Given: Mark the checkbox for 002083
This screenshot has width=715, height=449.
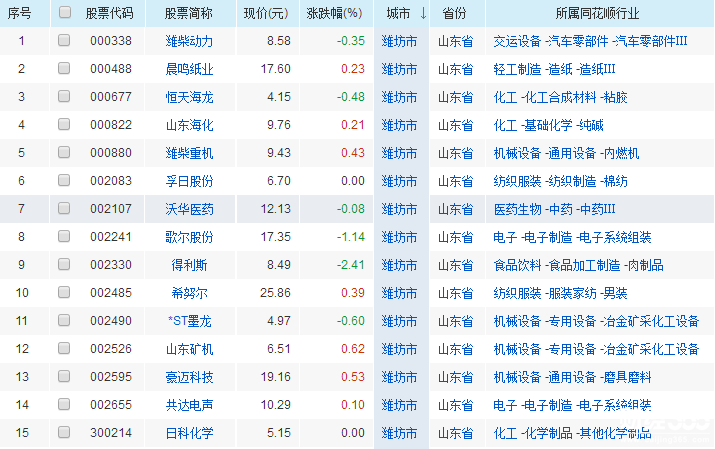Looking at the screenshot, I should (x=64, y=181).
